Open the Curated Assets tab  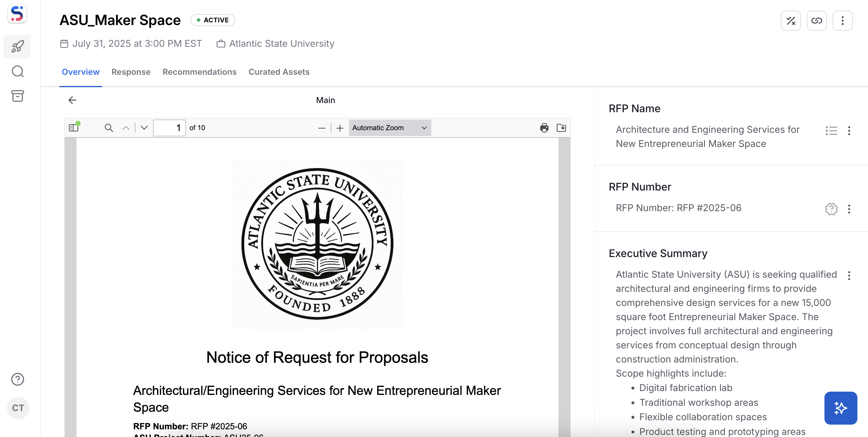click(279, 72)
